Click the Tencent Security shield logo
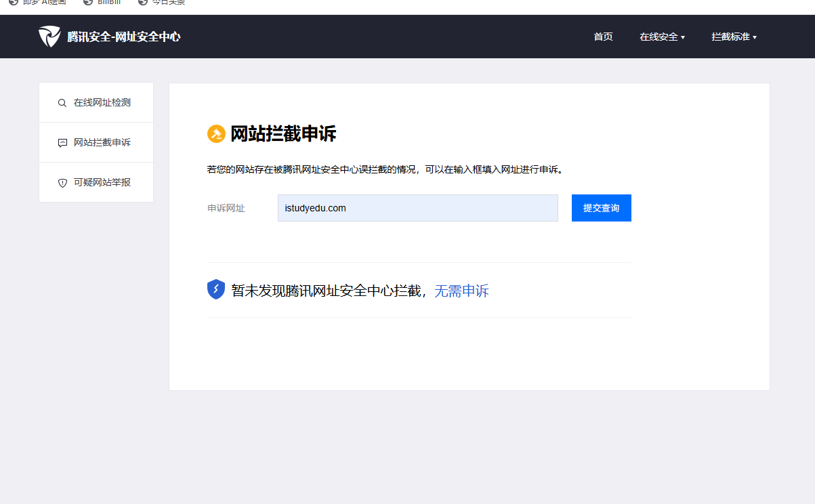This screenshot has width=815, height=504. coord(49,37)
